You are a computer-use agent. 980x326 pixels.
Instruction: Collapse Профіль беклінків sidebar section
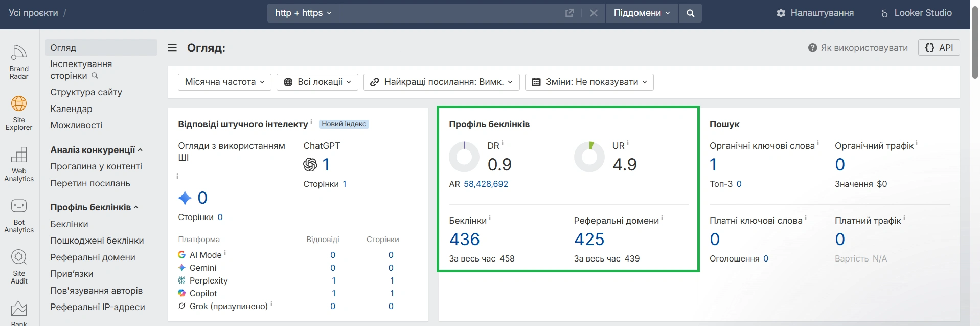[x=94, y=207]
